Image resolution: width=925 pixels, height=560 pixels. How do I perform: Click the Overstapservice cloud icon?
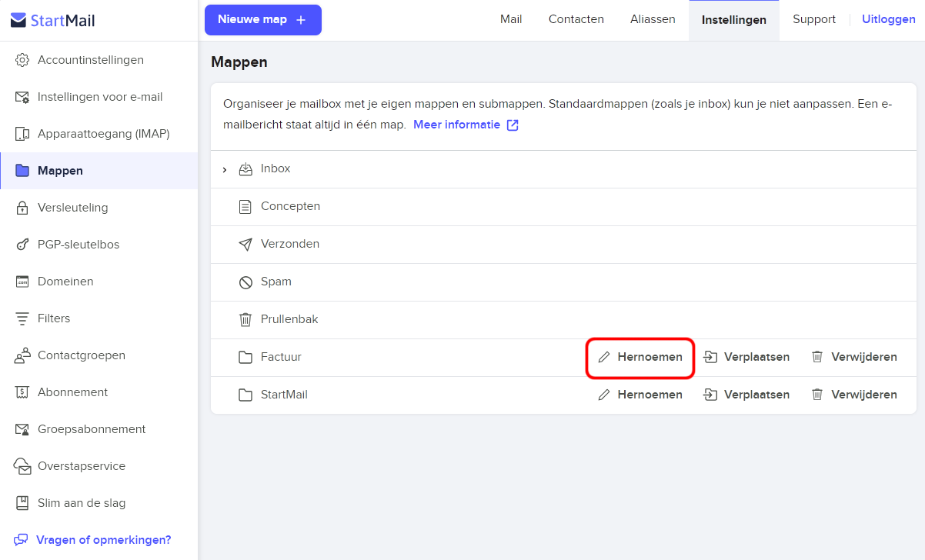(23, 466)
